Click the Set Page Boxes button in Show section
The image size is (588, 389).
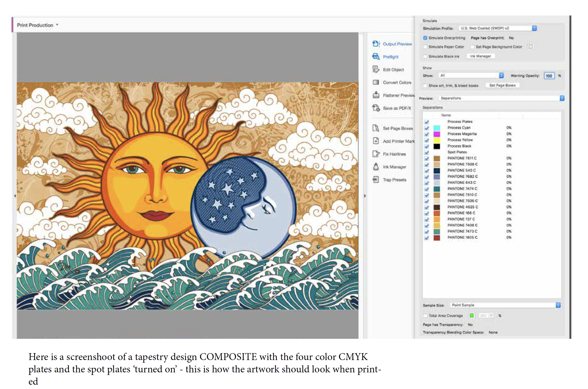[x=502, y=85]
